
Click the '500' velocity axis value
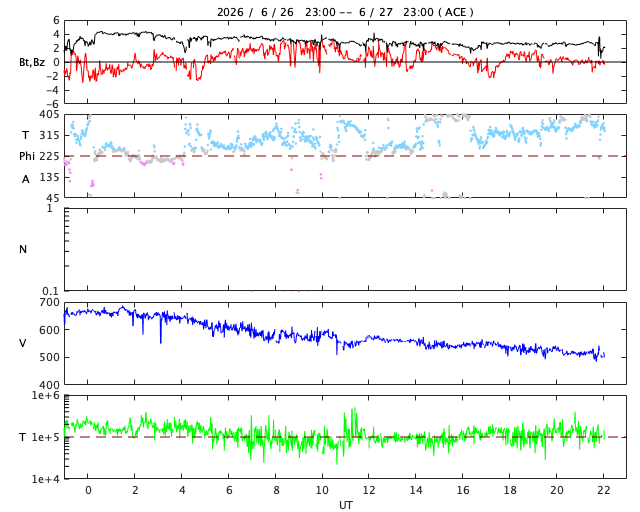[49, 357]
